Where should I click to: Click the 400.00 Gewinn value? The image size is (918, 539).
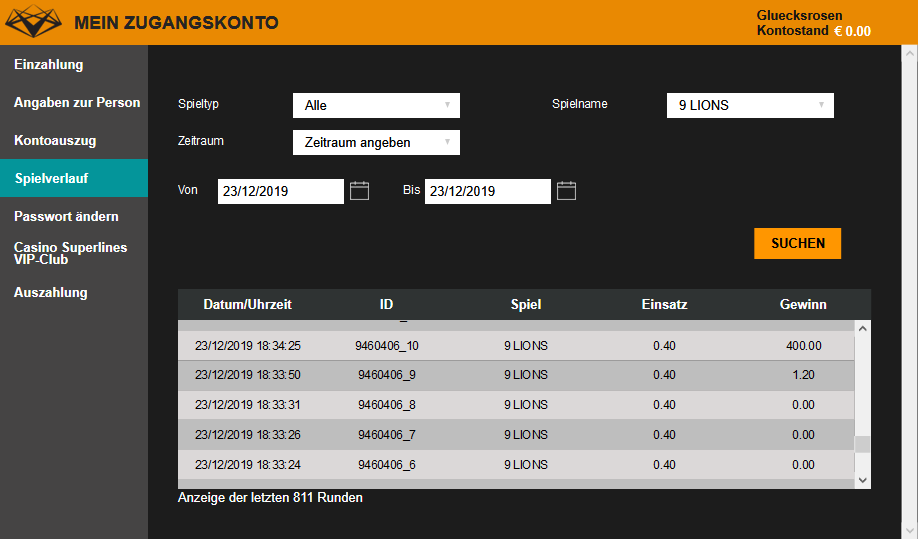pyautogui.click(x=803, y=346)
